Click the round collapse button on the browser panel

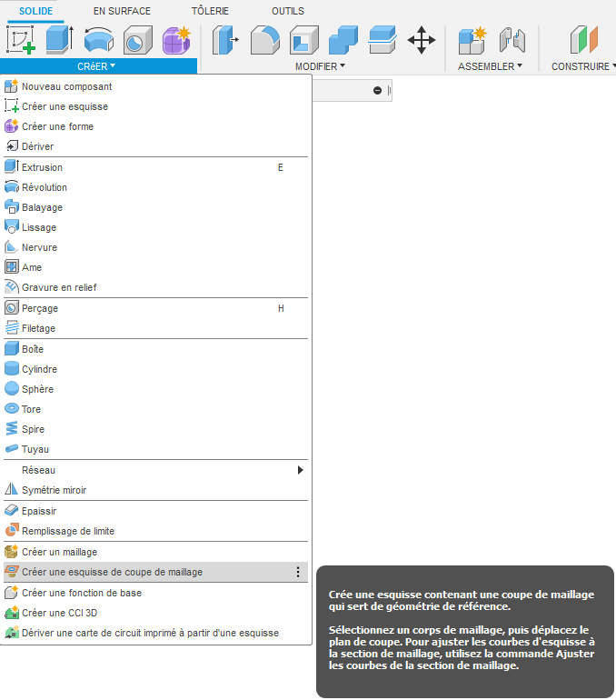coord(377,90)
